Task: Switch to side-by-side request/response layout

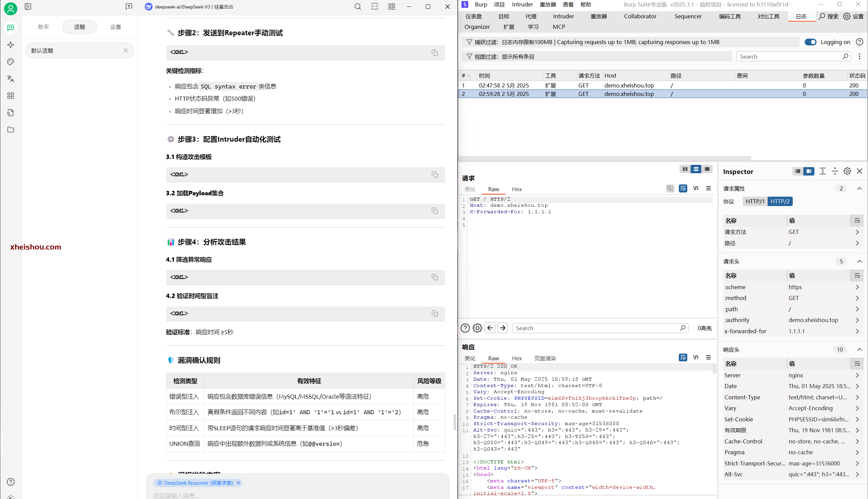Action: click(685, 169)
